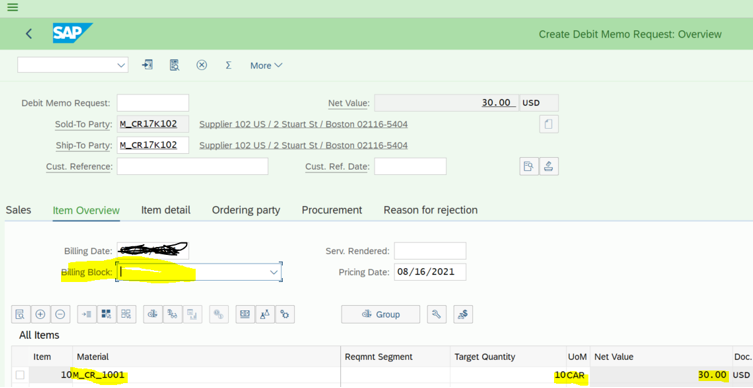Click the delete row minus icon
Screen dimensions: 753x388
pos(60,314)
